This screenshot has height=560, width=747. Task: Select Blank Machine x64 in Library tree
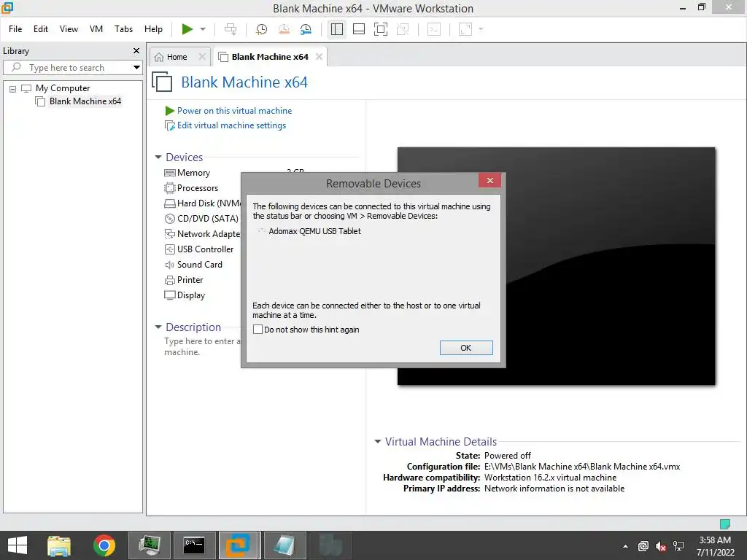(x=85, y=101)
